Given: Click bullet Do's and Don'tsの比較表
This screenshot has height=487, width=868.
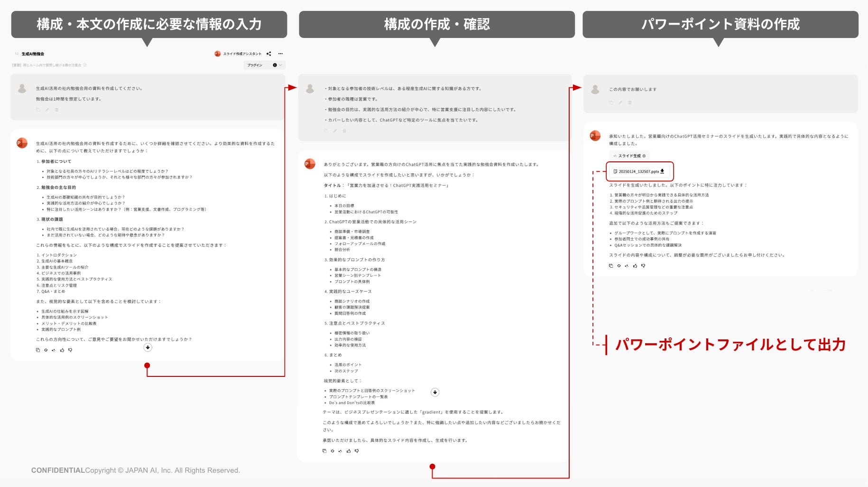Looking at the screenshot, I should point(351,403).
